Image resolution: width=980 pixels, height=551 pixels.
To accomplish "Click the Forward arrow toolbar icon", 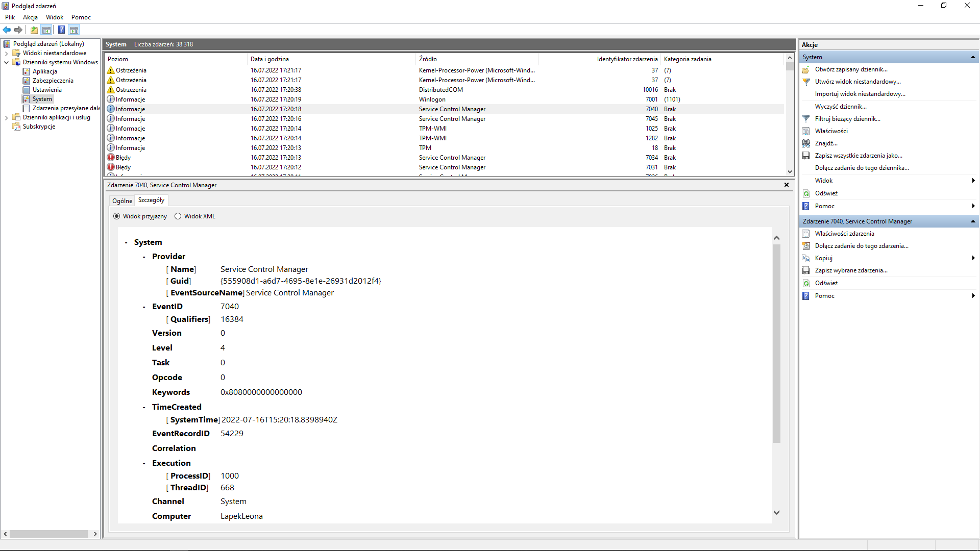I will [18, 30].
